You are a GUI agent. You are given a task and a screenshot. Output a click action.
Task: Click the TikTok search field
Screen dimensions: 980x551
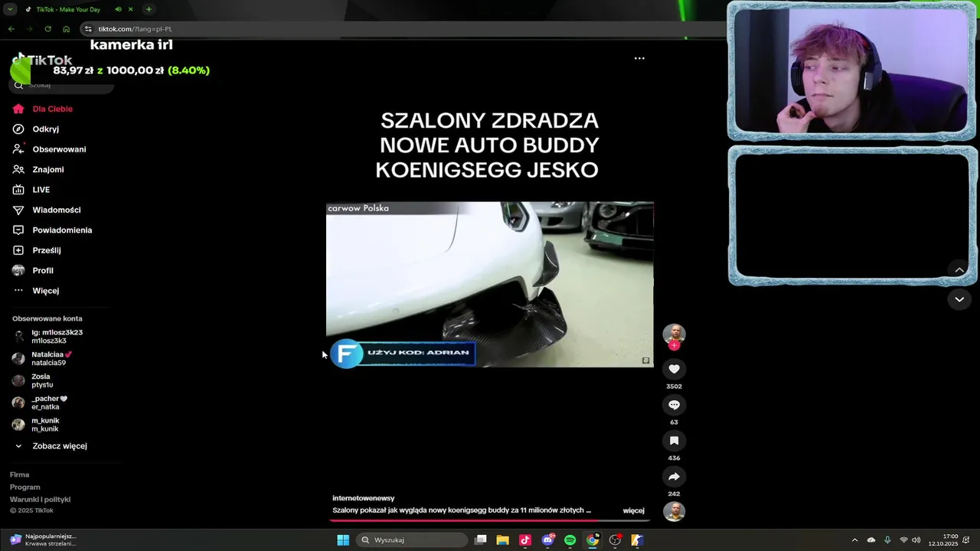point(61,85)
